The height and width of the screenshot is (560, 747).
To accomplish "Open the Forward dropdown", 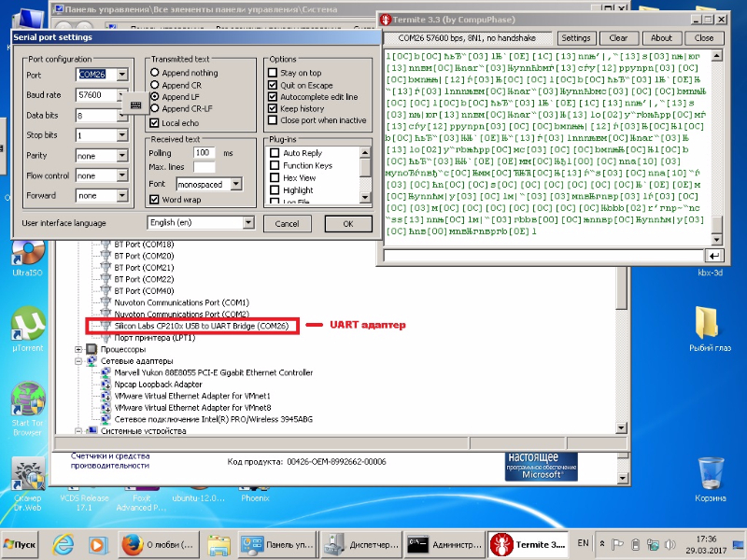I will tap(122, 196).
